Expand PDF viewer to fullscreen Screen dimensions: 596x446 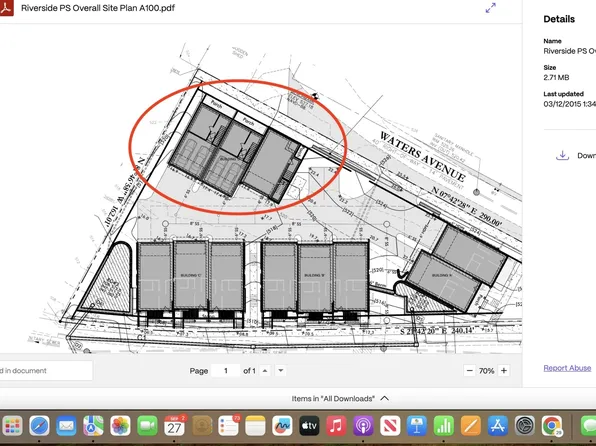point(491,8)
